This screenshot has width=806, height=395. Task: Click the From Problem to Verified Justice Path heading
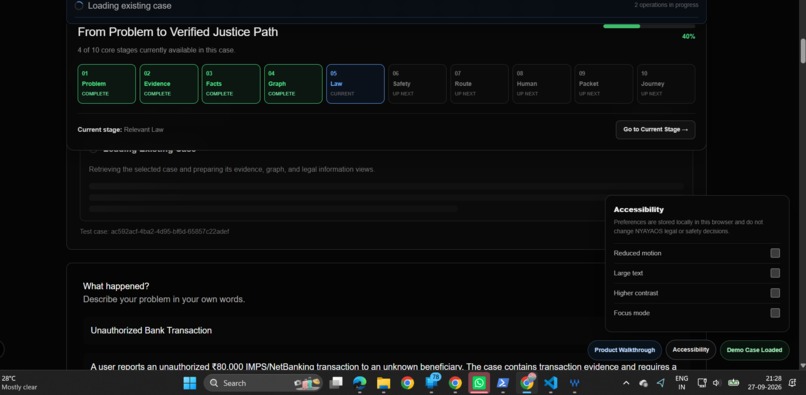click(x=178, y=32)
